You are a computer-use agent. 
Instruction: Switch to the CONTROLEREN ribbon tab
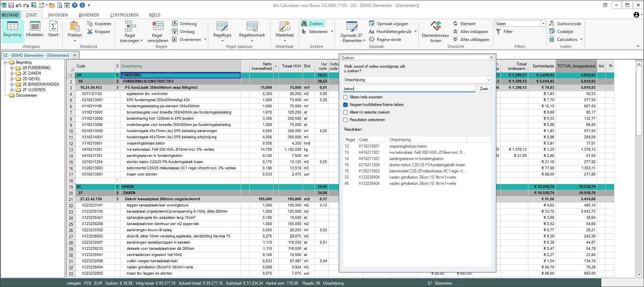click(x=124, y=15)
